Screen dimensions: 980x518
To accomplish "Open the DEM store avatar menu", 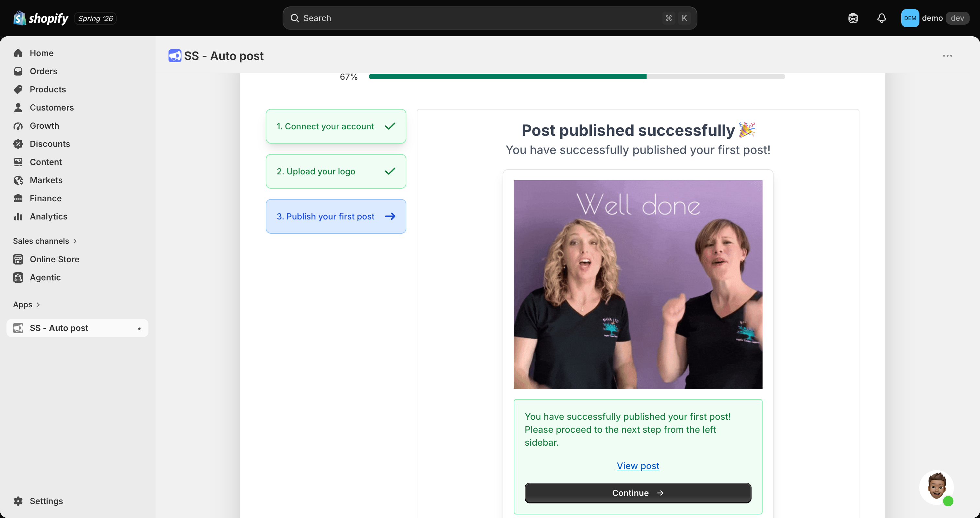I will point(910,18).
